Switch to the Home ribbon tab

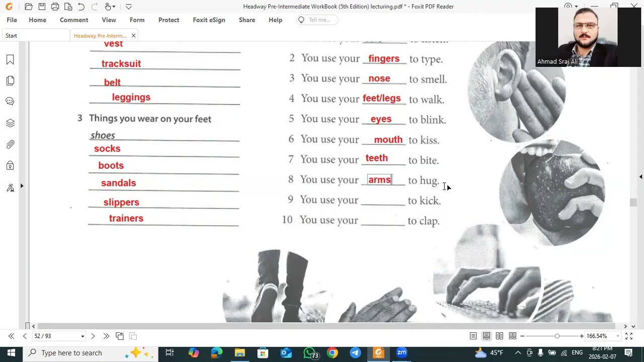point(37,20)
